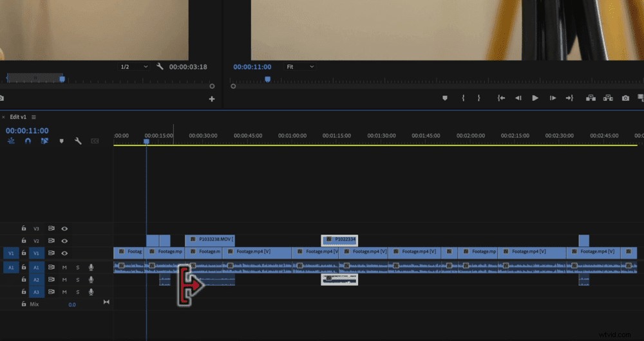644x341 pixels.
Task: Click the Lift button
Action: 591,98
